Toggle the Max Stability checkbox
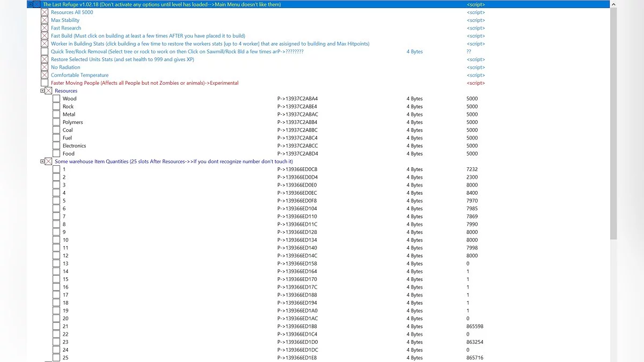Viewport: 644px width, 362px height. (45, 20)
